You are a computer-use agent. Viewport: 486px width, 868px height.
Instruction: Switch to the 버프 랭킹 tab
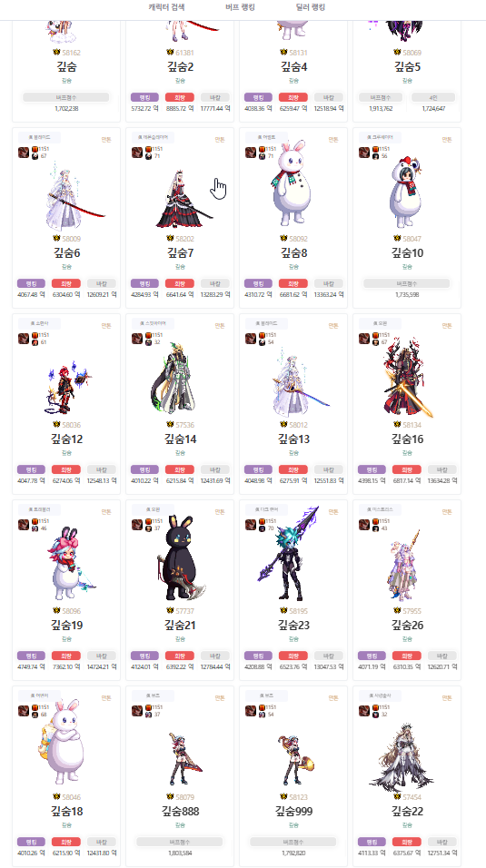240,7
